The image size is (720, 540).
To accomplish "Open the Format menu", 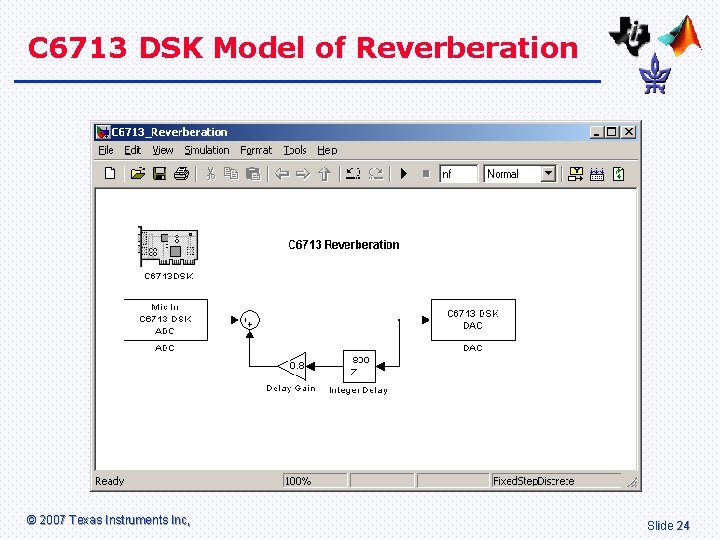I will click(x=256, y=150).
